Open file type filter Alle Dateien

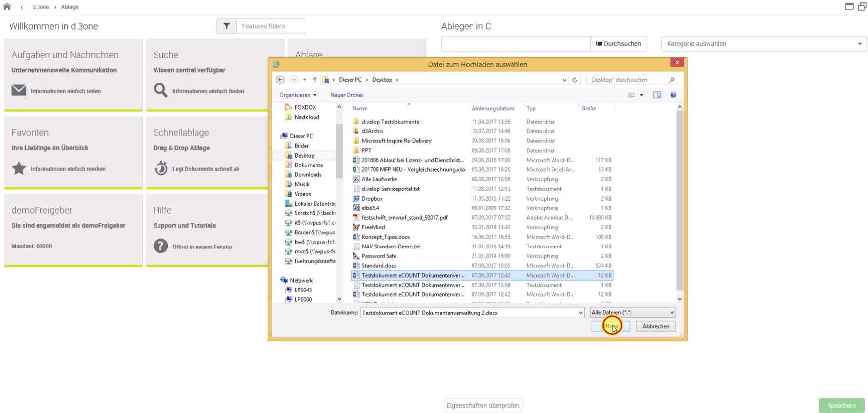click(x=632, y=312)
